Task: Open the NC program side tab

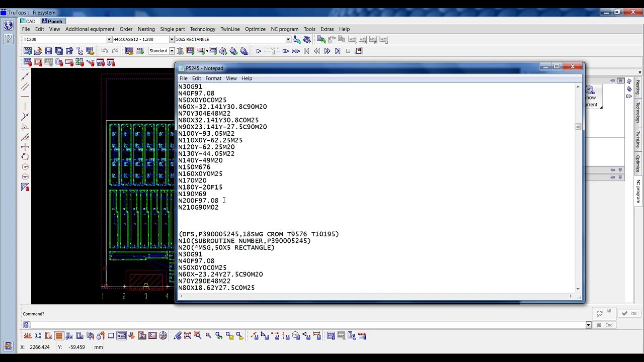Action: (637, 191)
